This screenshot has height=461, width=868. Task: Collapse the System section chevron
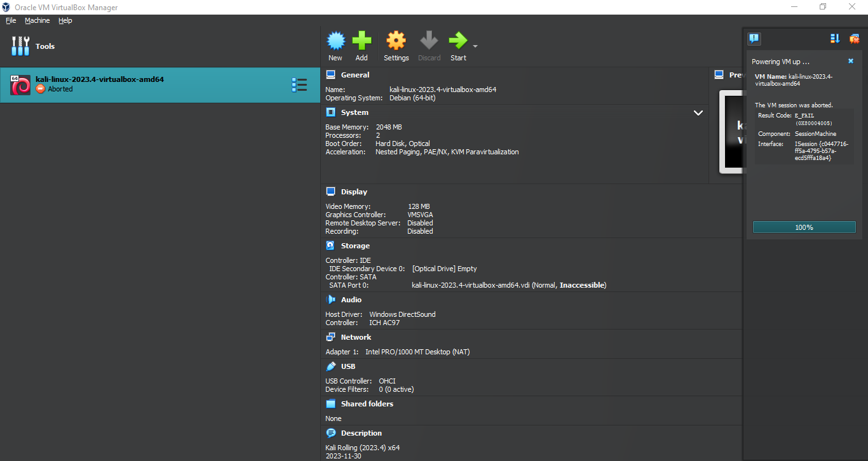(698, 113)
